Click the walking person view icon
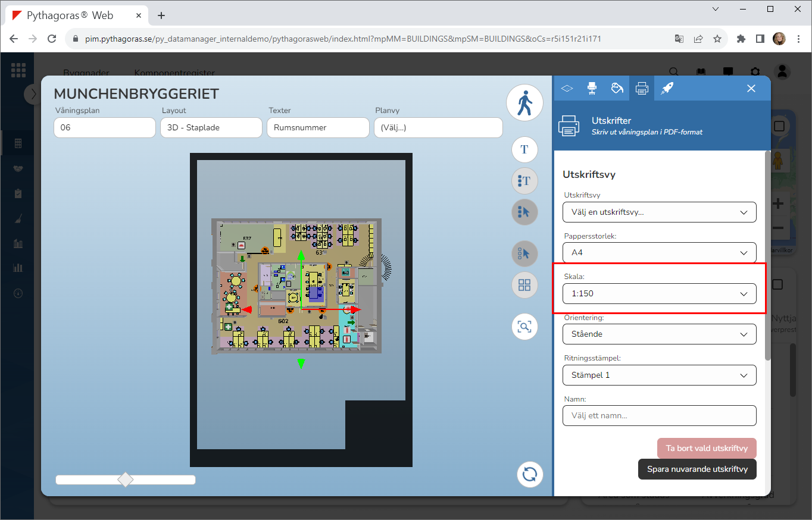Viewport: 812px width, 520px height. point(524,104)
